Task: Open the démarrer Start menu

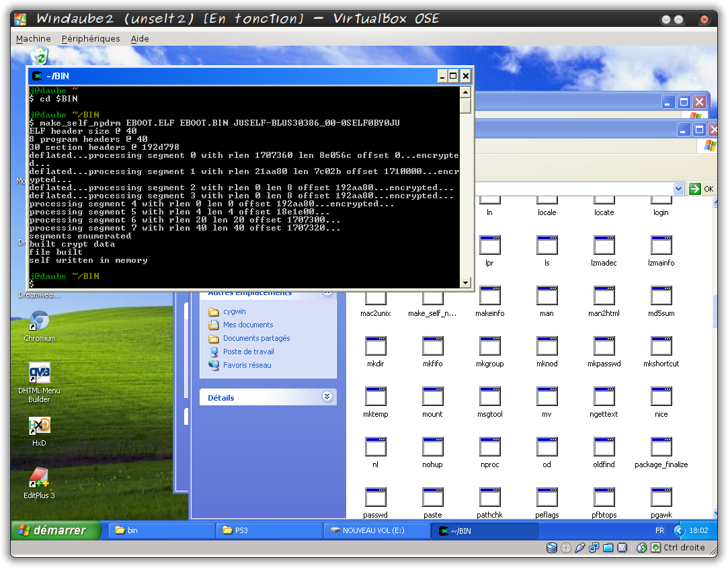Action: (x=55, y=530)
